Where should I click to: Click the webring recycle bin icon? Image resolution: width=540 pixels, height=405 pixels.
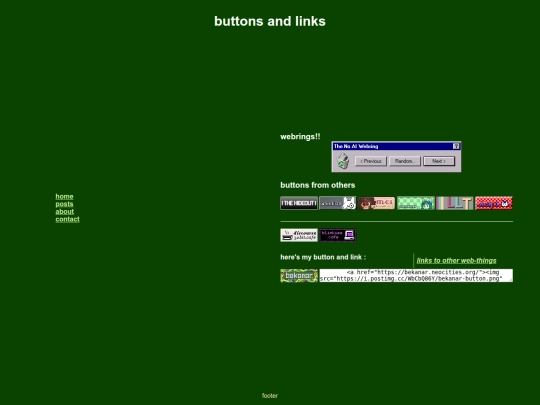(343, 161)
